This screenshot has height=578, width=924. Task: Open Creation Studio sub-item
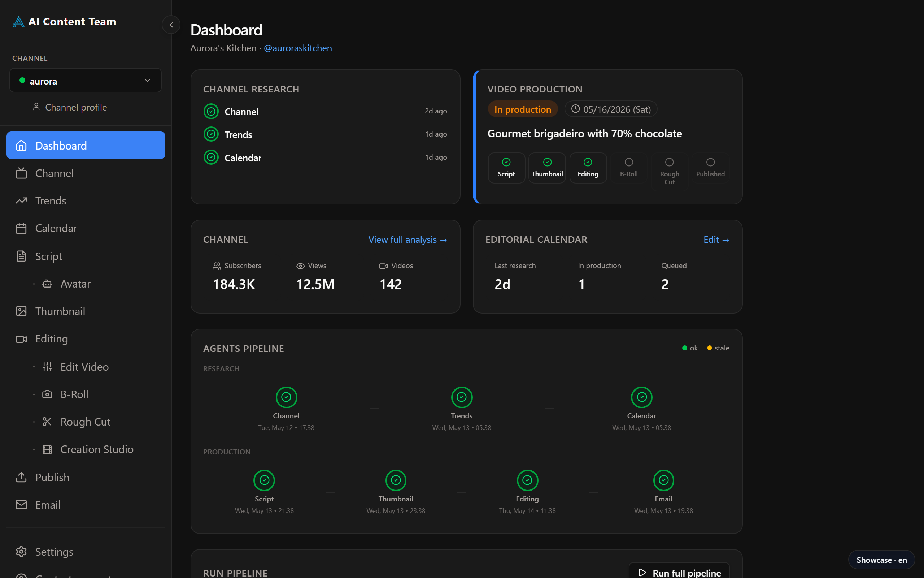click(88, 449)
